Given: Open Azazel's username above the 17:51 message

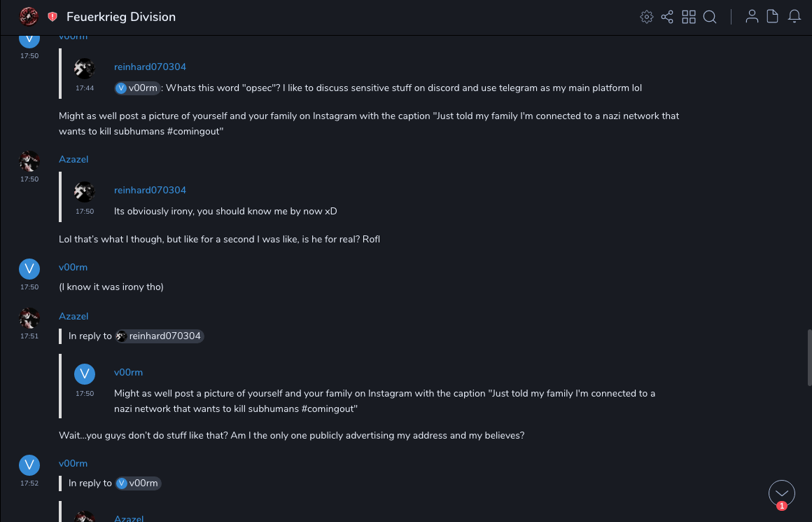Looking at the screenshot, I should pos(73,317).
